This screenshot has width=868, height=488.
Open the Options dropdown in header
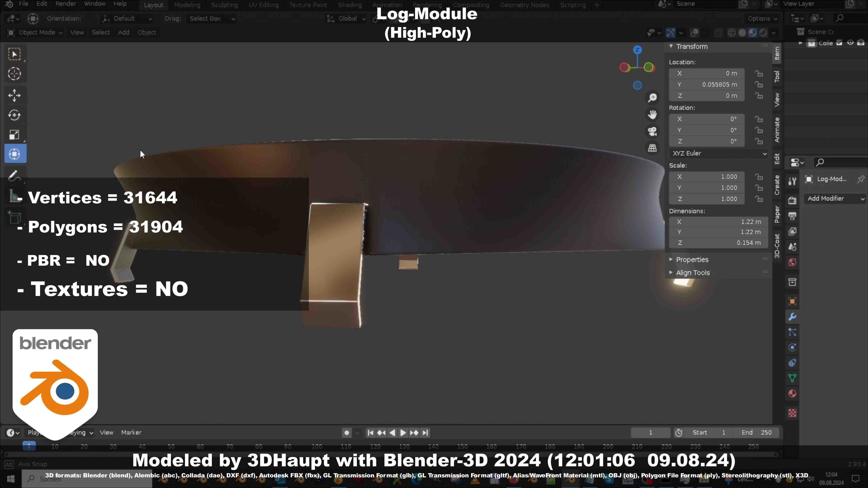click(762, 19)
